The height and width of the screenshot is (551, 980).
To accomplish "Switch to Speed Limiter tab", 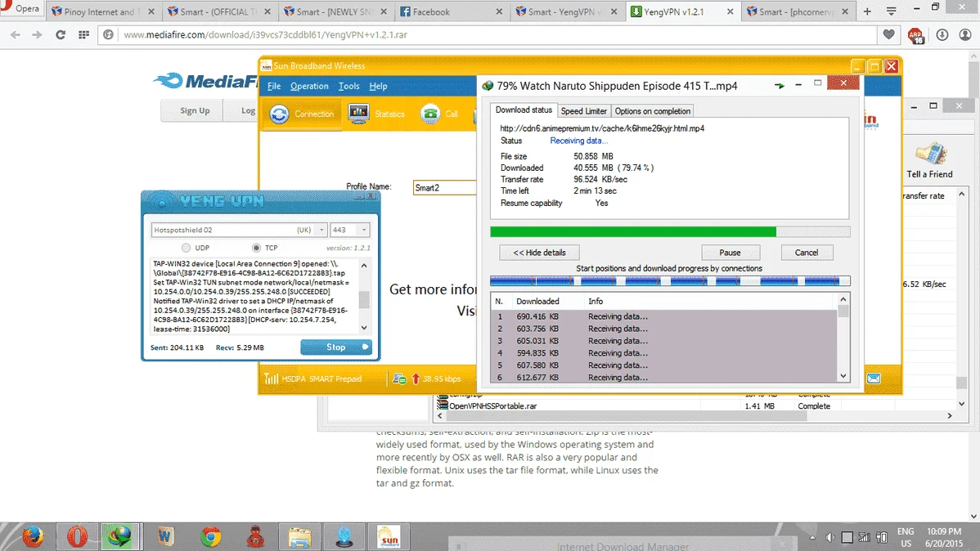I will [583, 111].
